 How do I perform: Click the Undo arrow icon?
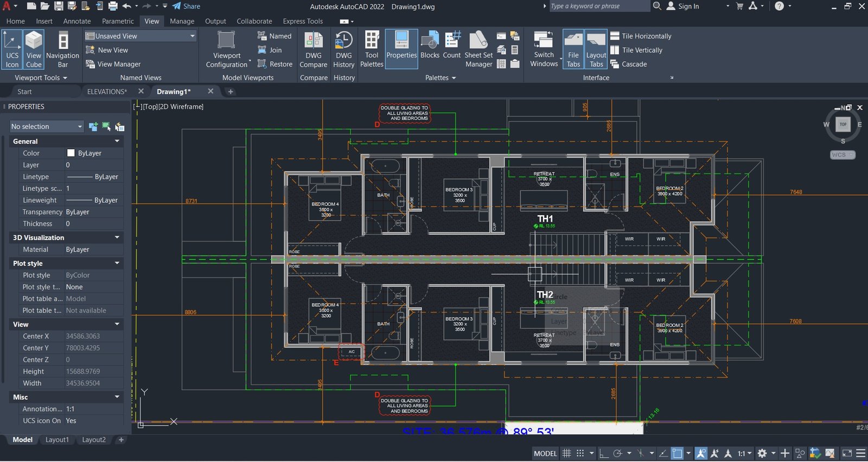click(x=126, y=6)
